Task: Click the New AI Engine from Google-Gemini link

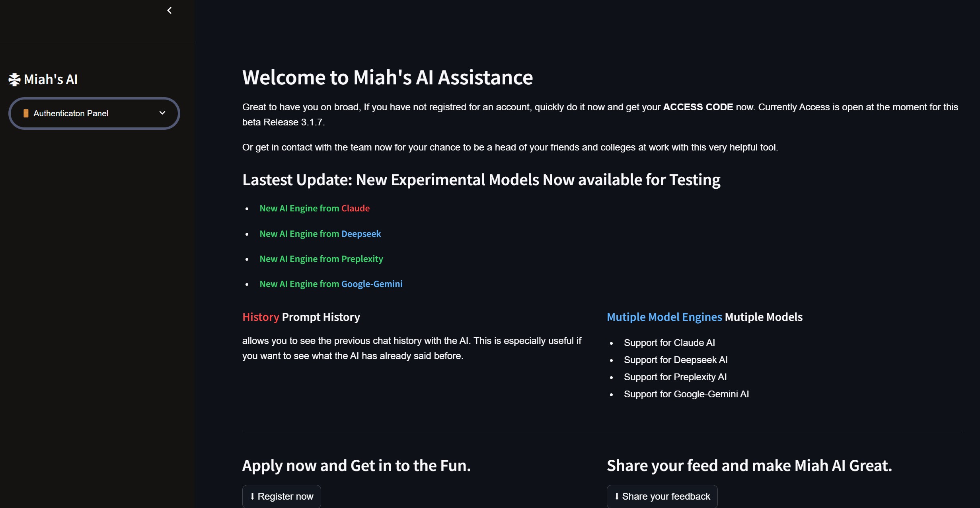Action: 331,284
